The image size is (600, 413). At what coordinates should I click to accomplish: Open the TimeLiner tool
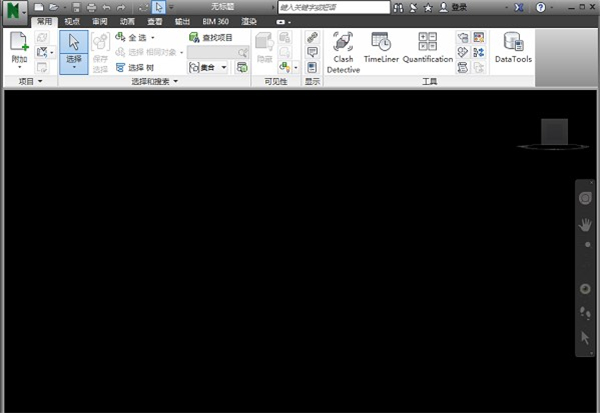point(381,47)
